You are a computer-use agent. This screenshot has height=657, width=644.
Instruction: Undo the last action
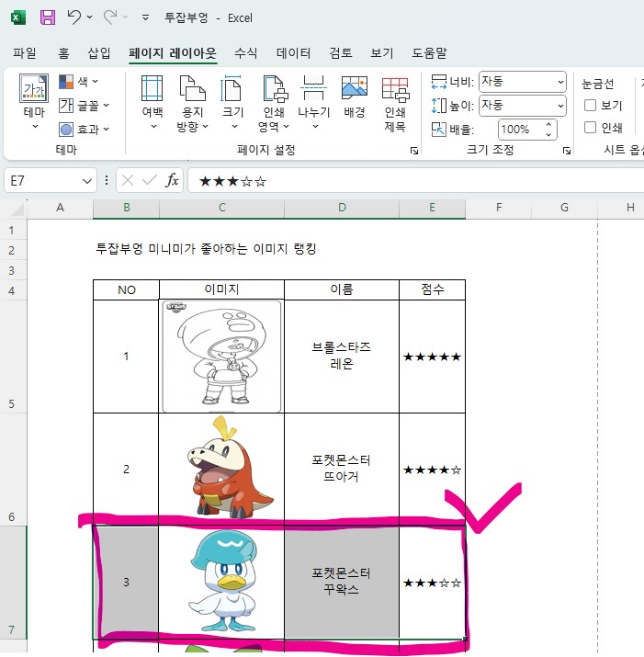coord(74,17)
